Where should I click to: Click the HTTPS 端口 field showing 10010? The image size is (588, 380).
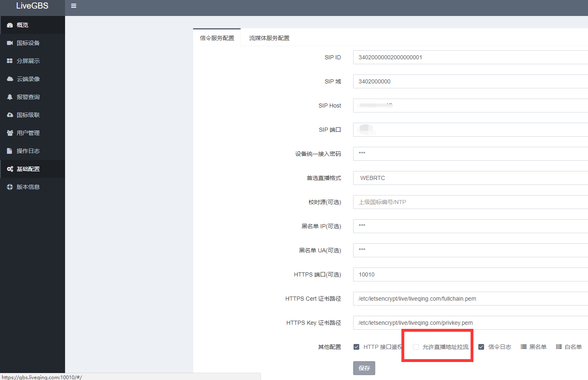471,274
